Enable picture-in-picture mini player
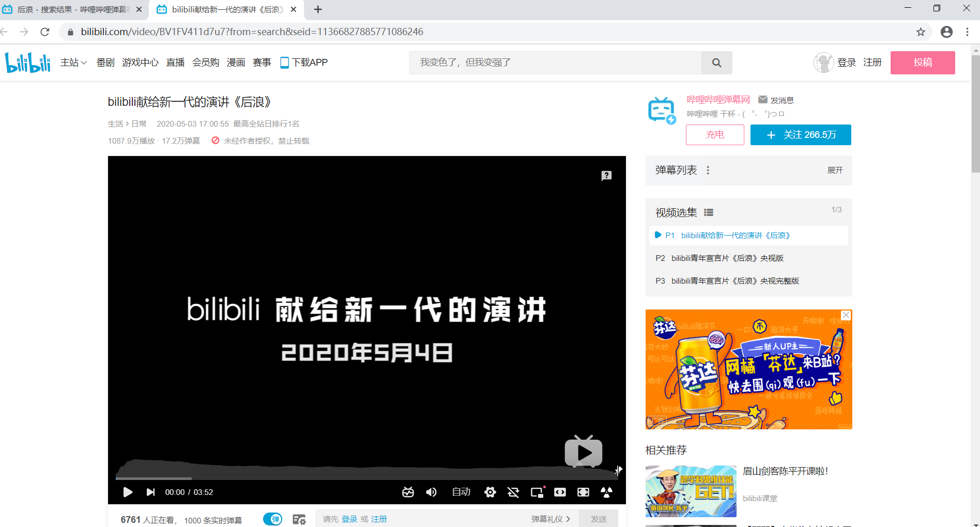 (538, 492)
